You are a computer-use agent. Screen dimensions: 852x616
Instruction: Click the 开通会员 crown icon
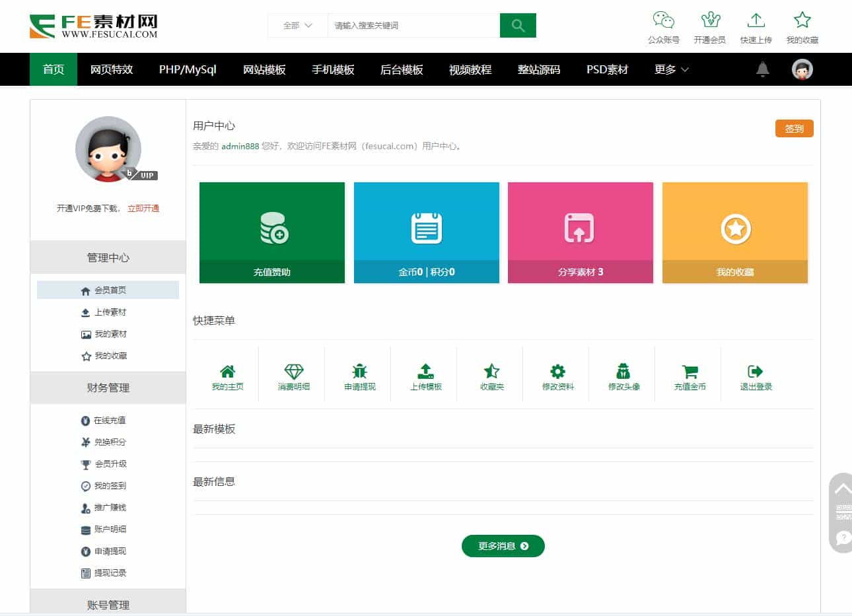(x=710, y=20)
